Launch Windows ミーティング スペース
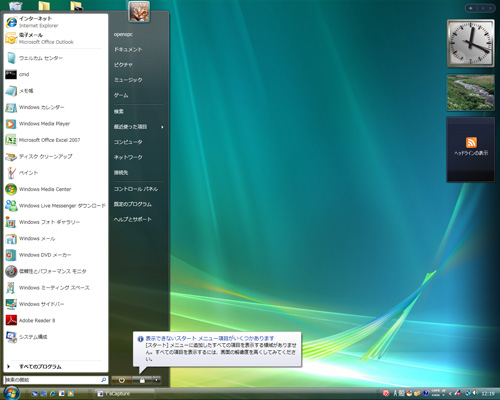Viewport: 500px width, 400px height. 56,288
